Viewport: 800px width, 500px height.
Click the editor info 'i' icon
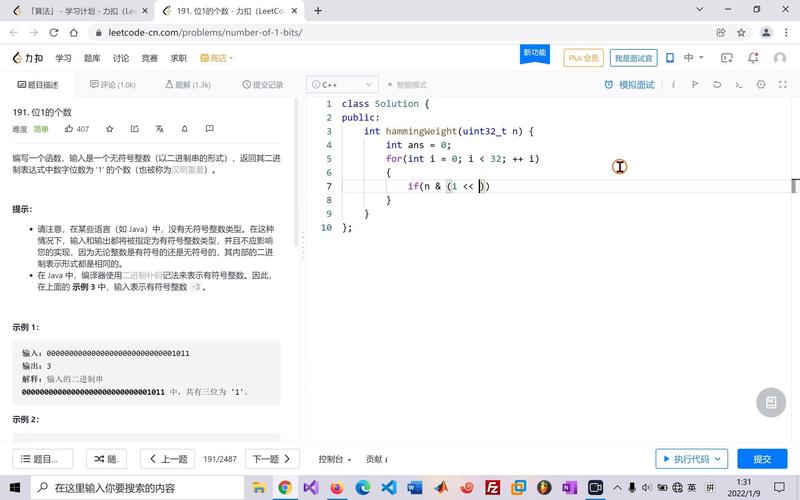(x=673, y=85)
